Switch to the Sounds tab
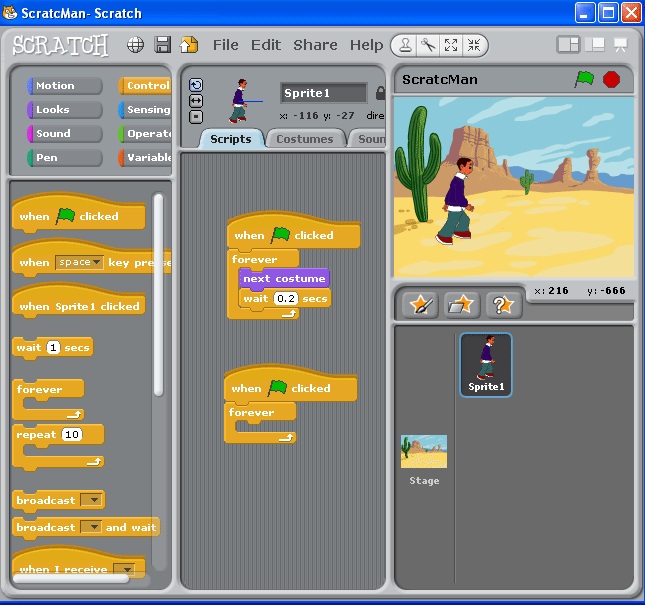The height and width of the screenshot is (610, 645). tap(368, 139)
